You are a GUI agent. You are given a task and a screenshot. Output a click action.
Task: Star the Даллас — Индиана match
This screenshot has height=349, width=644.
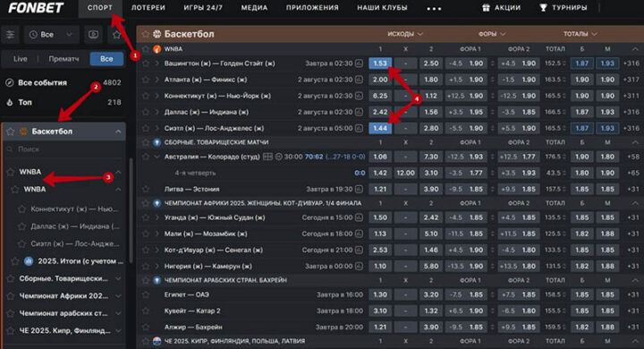pyautogui.click(x=146, y=112)
